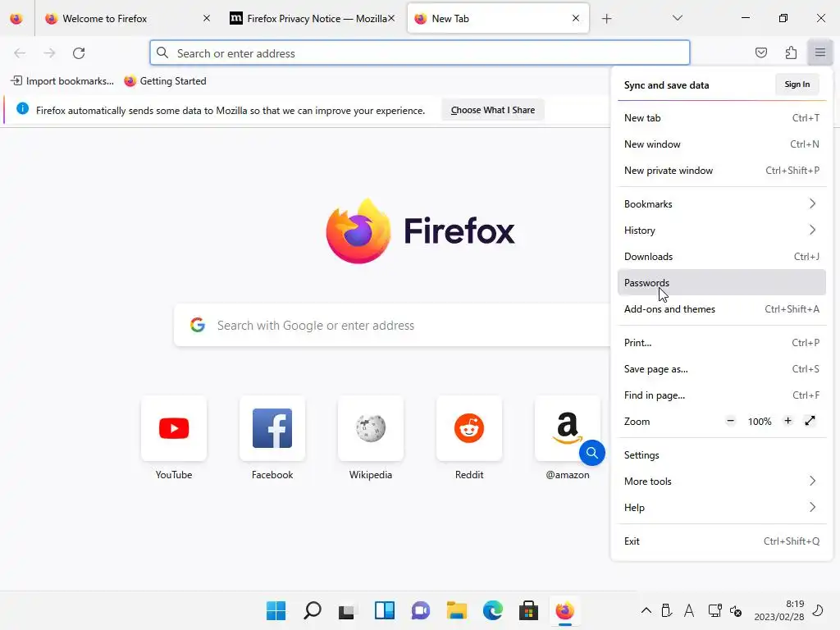Screen dimensions: 840x630
Task: Open Widgets from the taskbar
Action: tap(384, 610)
